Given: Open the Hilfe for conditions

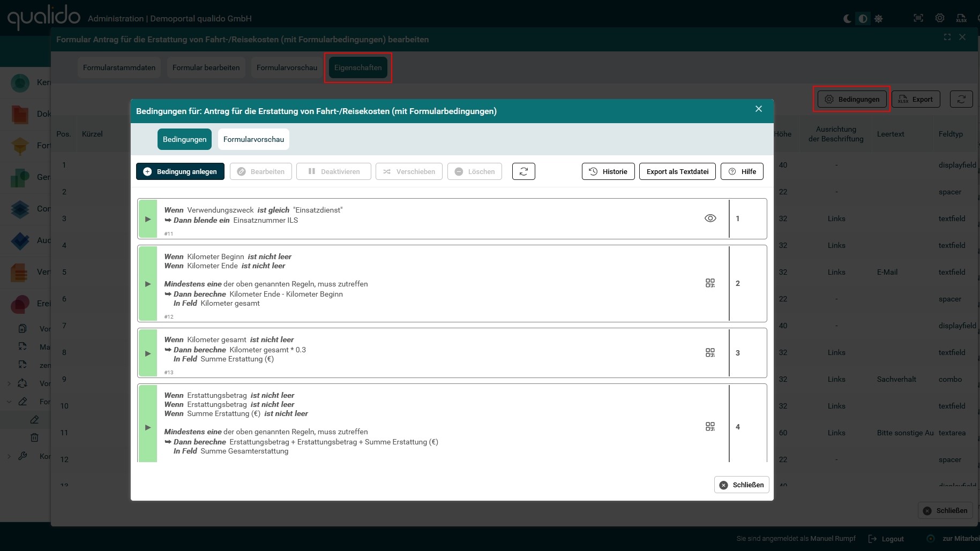Looking at the screenshot, I should (742, 171).
